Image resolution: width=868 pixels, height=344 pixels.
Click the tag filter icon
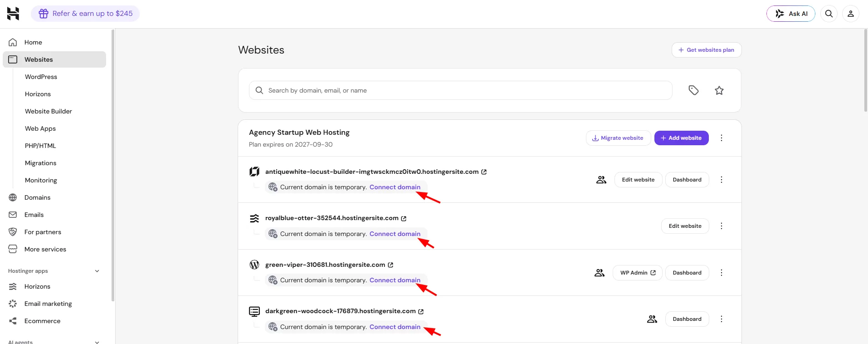[693, 90]
